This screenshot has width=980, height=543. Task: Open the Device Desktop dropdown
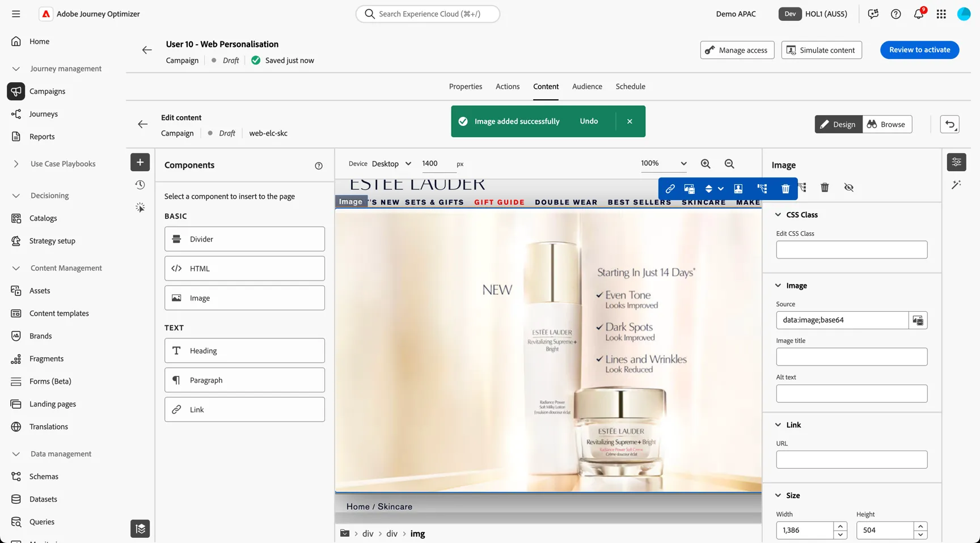point(391,164)
